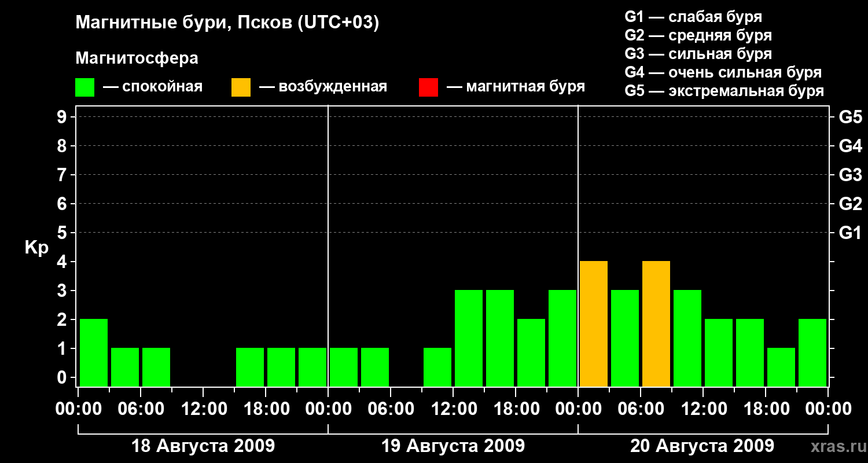This screenshot has height=463, width=868.
Task: Click the '18 Августа 2009' date label
Action: pyautogui.click(x=203, y=446)
